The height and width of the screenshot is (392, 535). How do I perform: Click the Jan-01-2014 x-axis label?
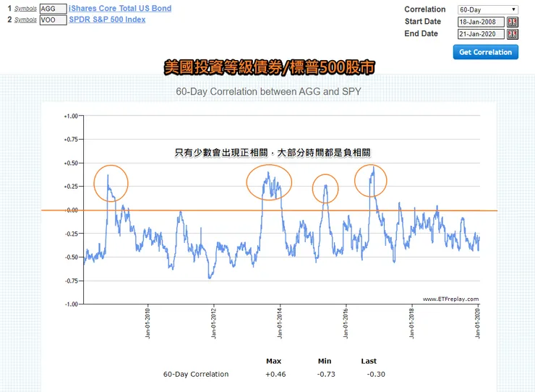point(280,323)
